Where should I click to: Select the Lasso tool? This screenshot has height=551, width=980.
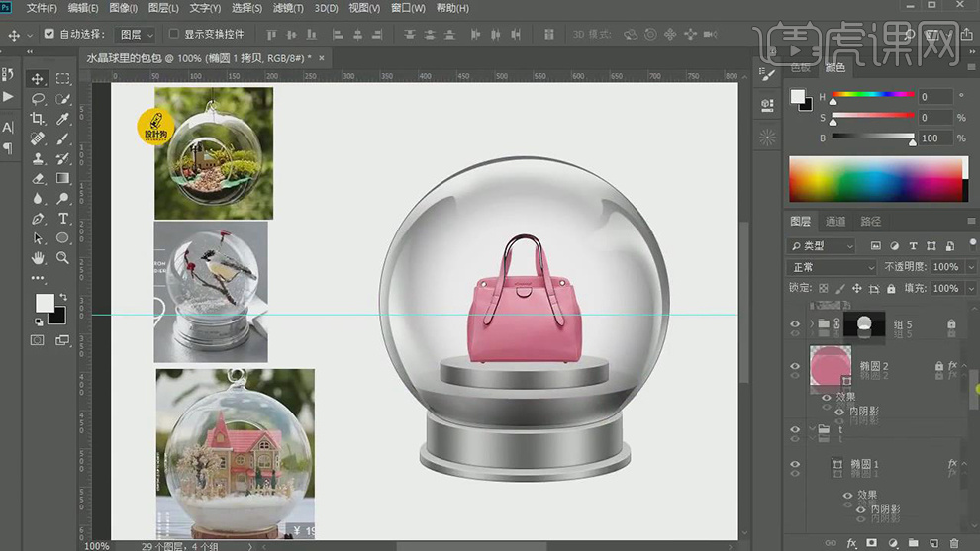tap(38, 99)
